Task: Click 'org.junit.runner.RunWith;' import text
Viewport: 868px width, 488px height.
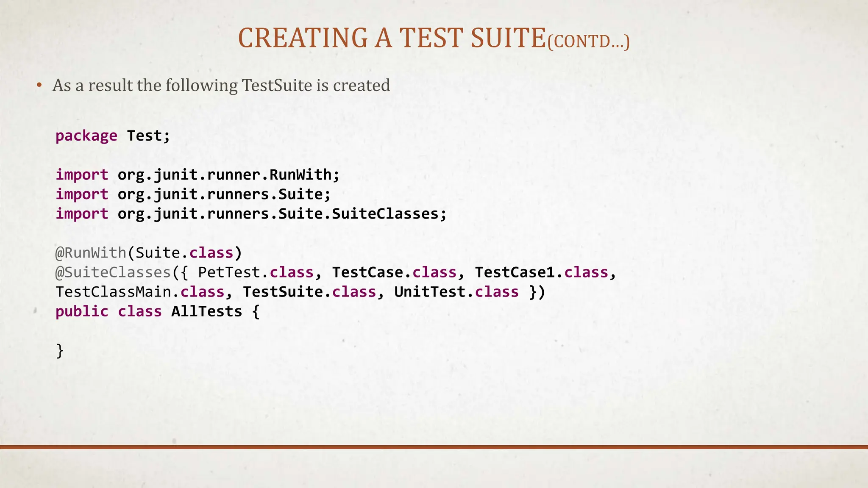Action: tap(228, 175)
